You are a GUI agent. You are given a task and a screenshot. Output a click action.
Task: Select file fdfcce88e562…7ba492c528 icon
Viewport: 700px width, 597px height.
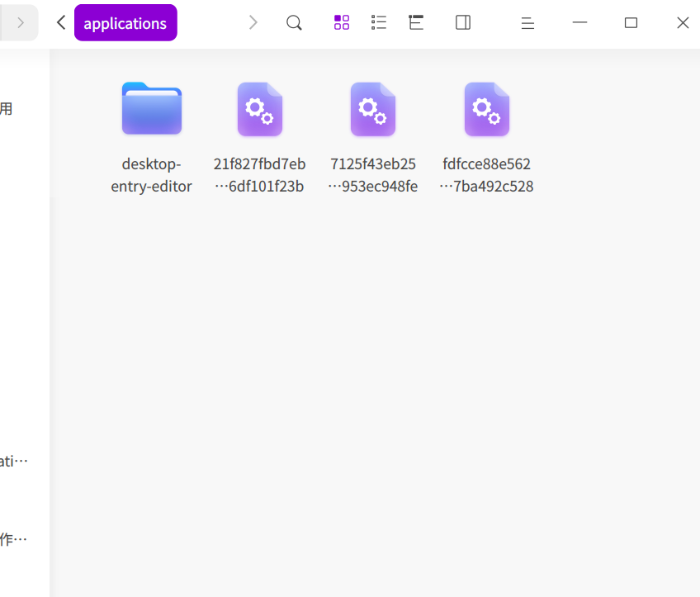point(487,109)
